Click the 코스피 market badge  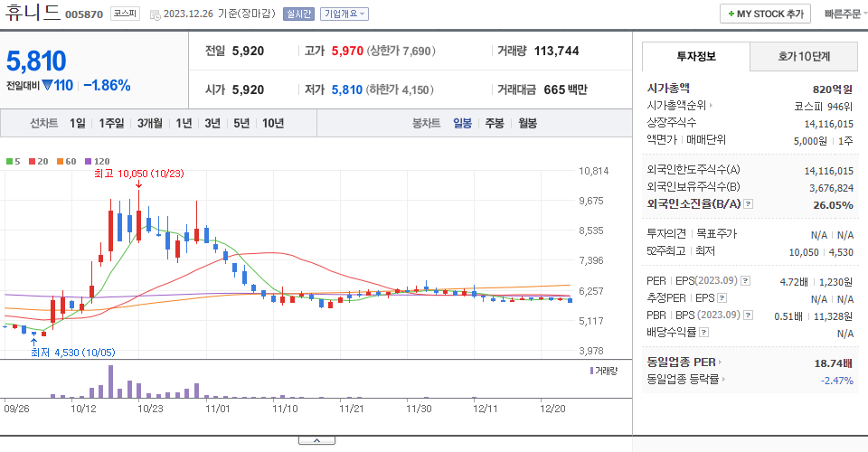(125, 14)
